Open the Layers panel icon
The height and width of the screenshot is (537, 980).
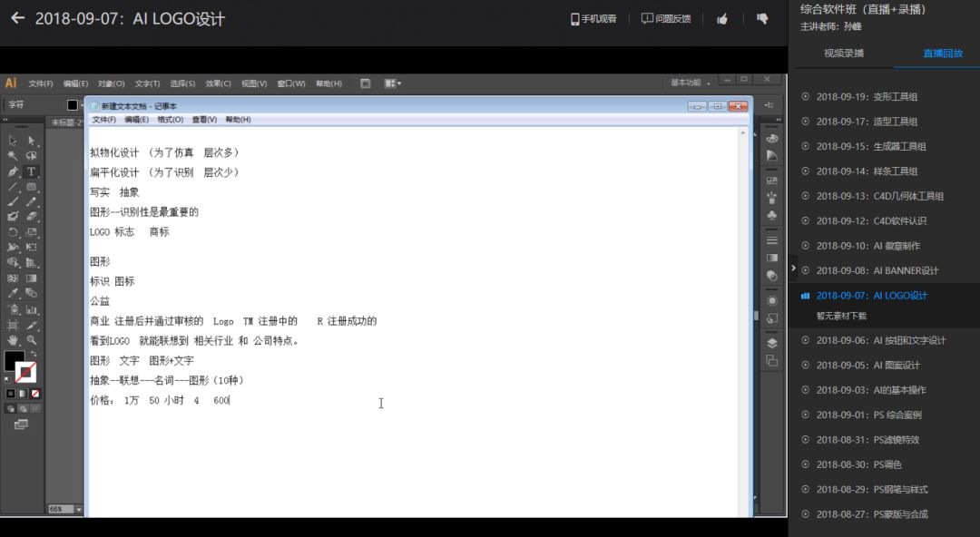click(772, 343)
